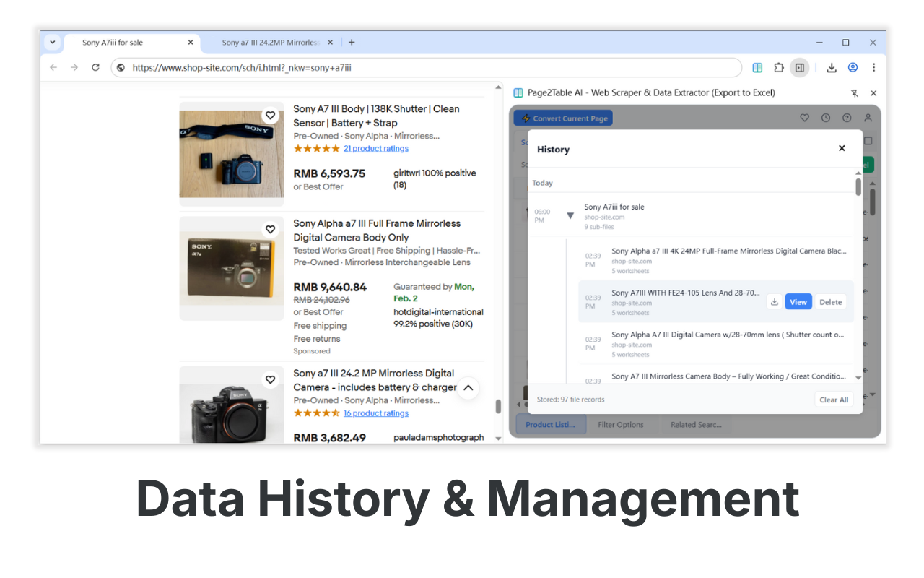The height and width of the screenshot is (578, 924).
Task: Open the browser profile avatar icon
Action: tap(853, 67)
